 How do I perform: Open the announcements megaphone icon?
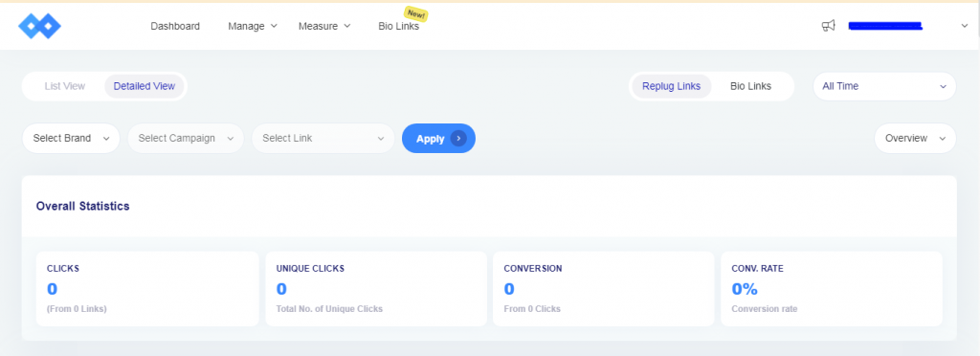(828, 26)
